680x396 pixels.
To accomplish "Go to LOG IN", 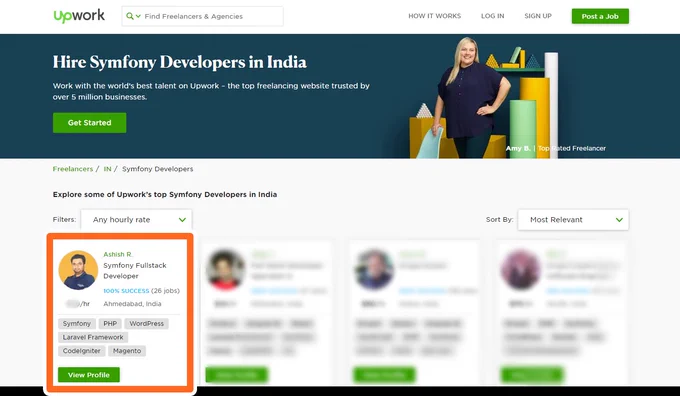I will click(x=493, y=16).
